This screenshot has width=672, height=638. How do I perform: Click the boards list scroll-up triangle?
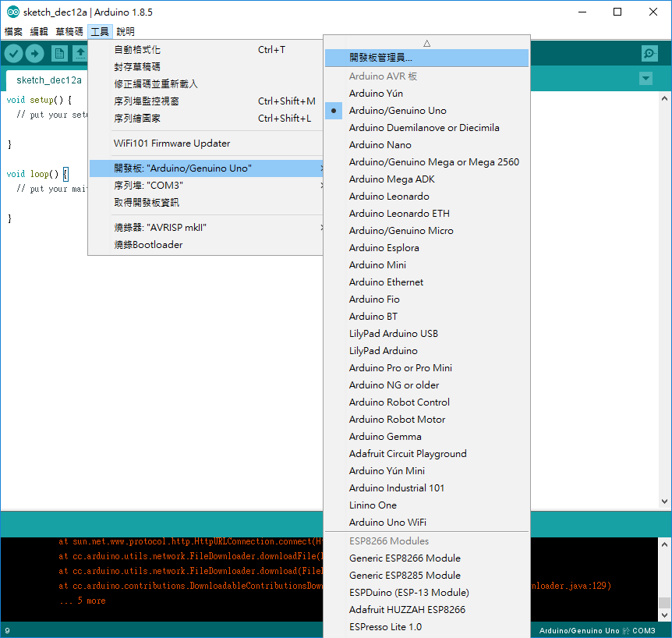(x=427, y=44)
